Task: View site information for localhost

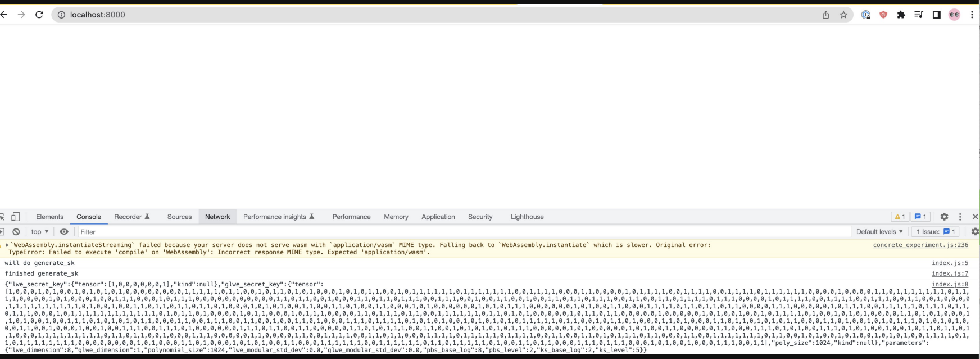Action: pyautogui.click(x=61, y=15)
